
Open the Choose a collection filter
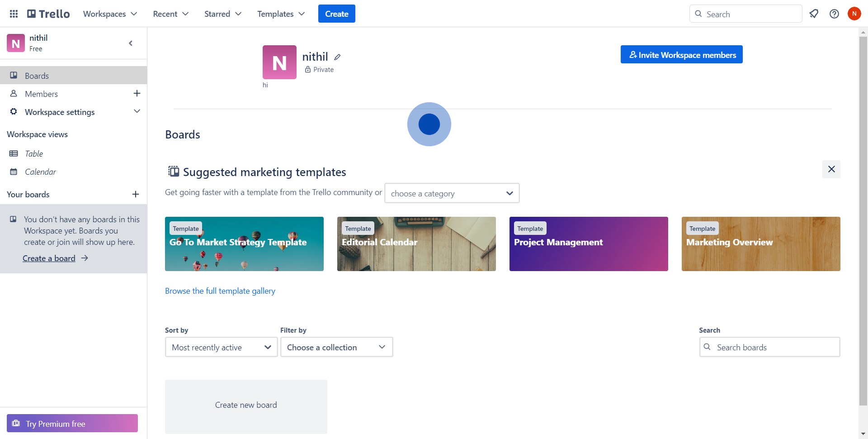(336, 347)
